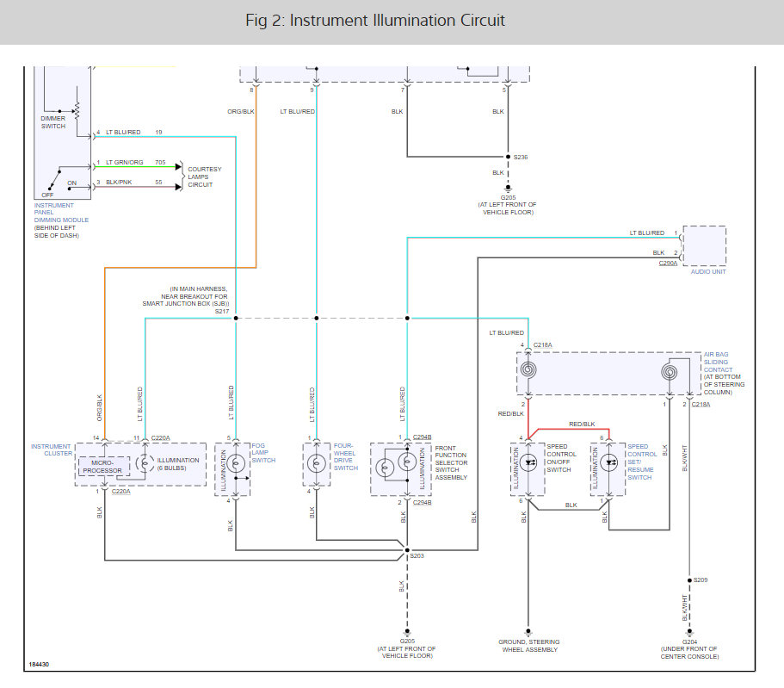Viewport: 784px width, 688px height.
Task: Click the C294B connector label at pin 1
Action: tap(422, 437)
